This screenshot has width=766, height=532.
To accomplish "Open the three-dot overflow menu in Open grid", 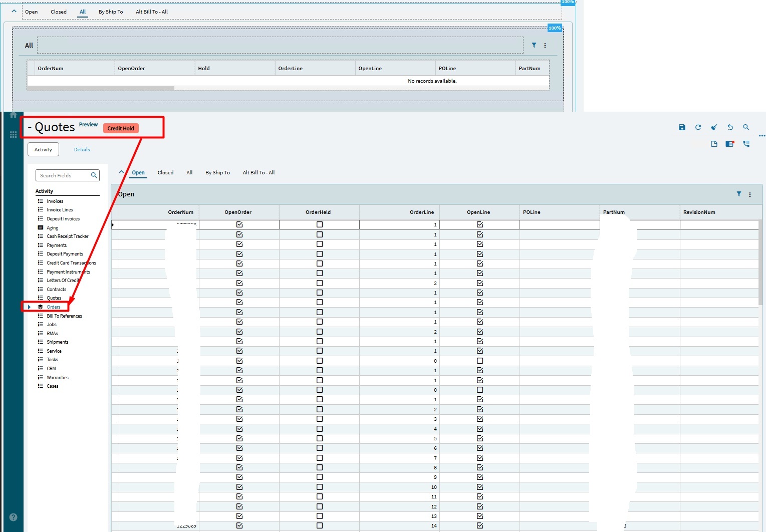I will point(750,194).
